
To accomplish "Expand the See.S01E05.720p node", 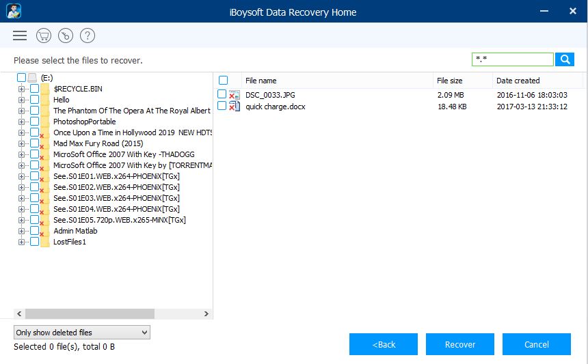I will coord(21,220).
